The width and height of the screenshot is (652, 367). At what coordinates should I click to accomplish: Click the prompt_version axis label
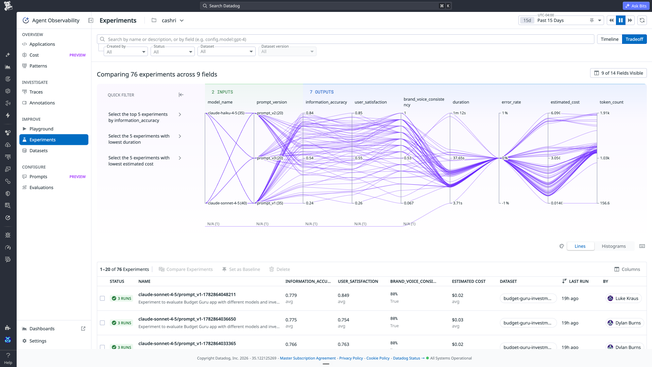[x=272, y=102]
